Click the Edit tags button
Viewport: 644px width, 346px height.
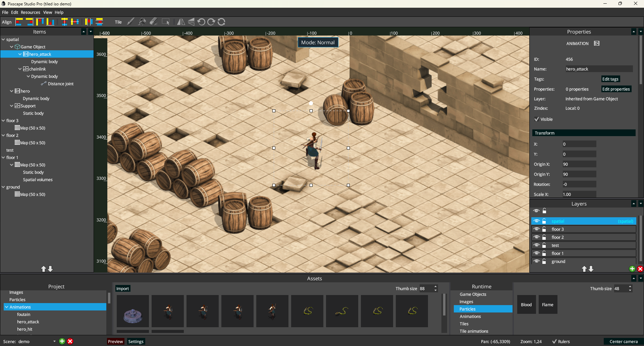[610, 79]
